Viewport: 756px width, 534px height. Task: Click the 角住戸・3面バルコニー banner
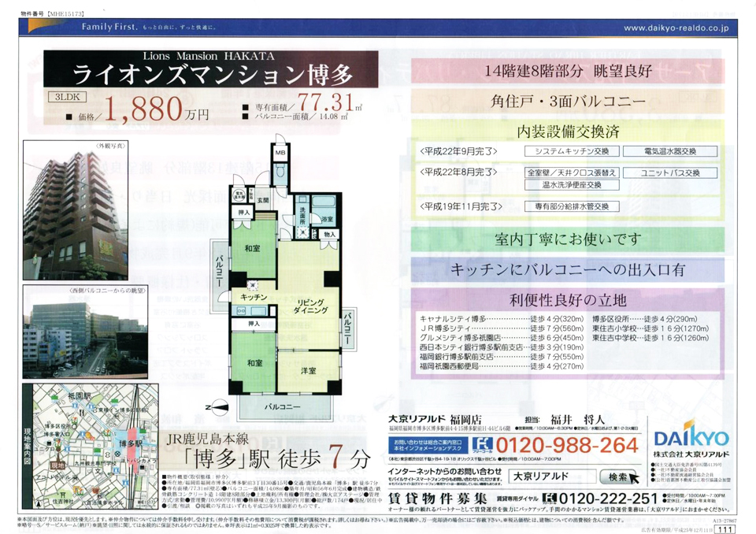tap(568, 101)
